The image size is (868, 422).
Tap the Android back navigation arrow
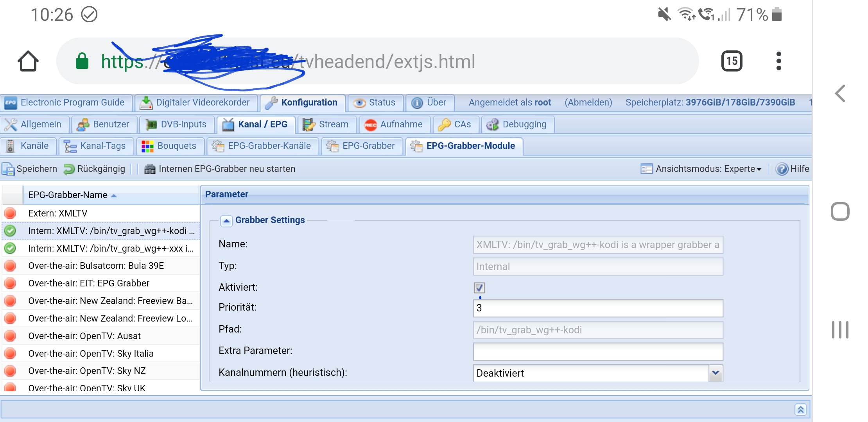840,93
